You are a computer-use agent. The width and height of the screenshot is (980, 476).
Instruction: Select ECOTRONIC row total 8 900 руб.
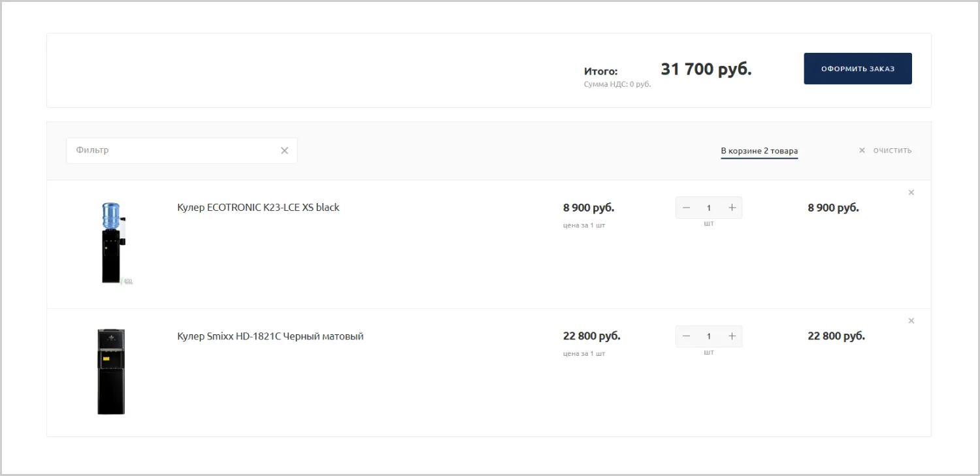coord(834,208)
